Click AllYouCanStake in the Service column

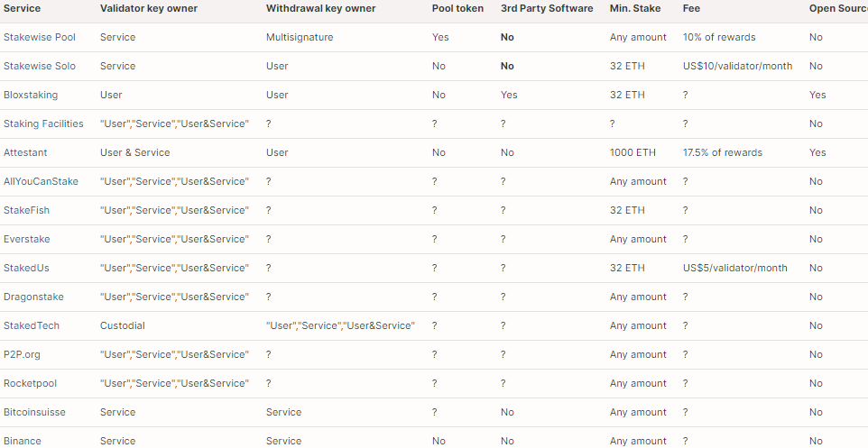pyautogui.click(x=41, y=181)
